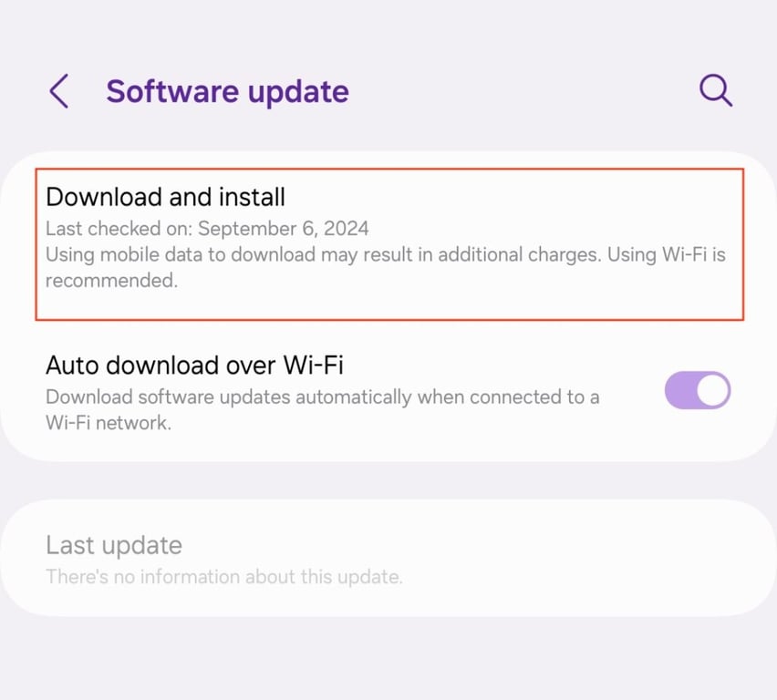This screenshot has width=777, height=700.
Task: Tap the back arrow to exit Software update
Action: point(58,91)
